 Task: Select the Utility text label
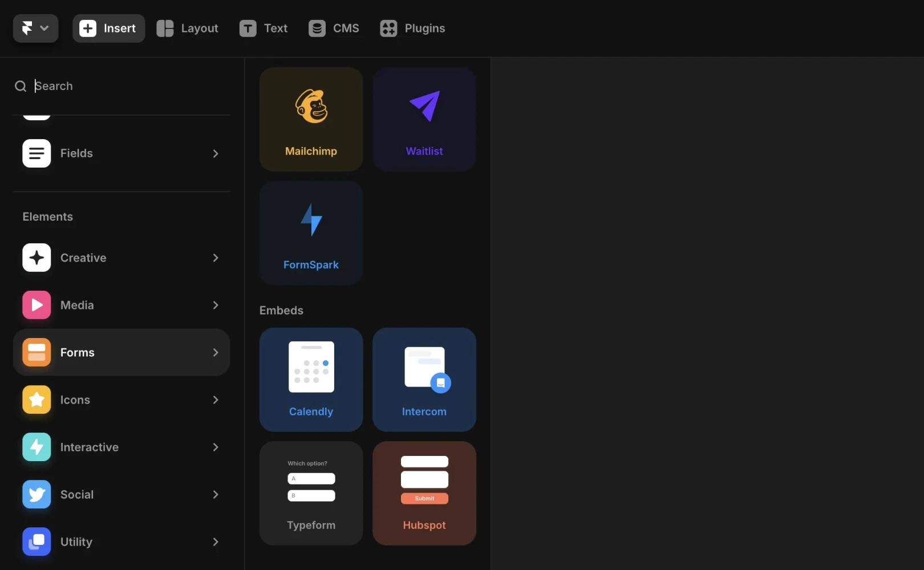pos(76,541)
